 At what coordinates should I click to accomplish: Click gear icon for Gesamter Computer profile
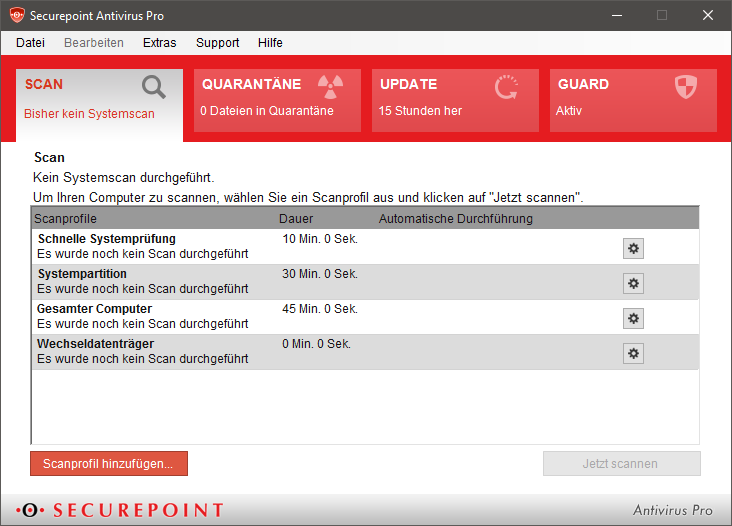tap(633, 318)
